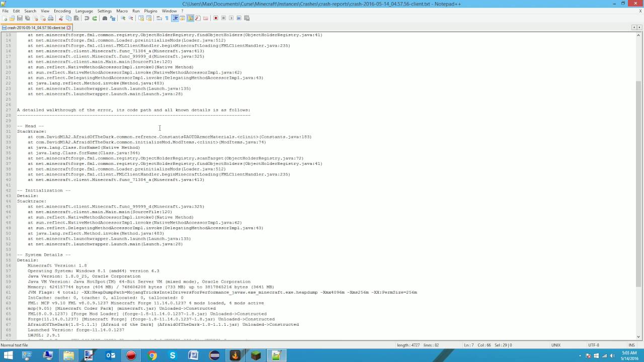Open the Search menu

(x=30, y=11)
